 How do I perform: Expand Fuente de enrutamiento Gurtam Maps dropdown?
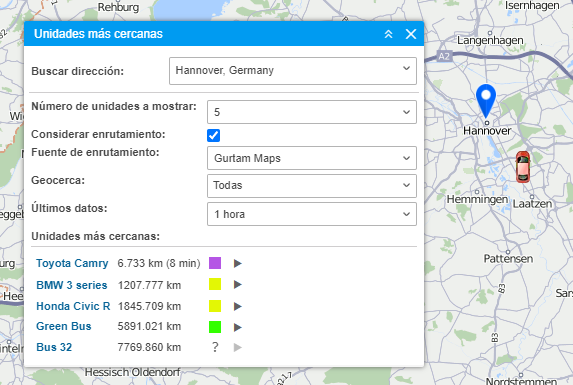312,158
